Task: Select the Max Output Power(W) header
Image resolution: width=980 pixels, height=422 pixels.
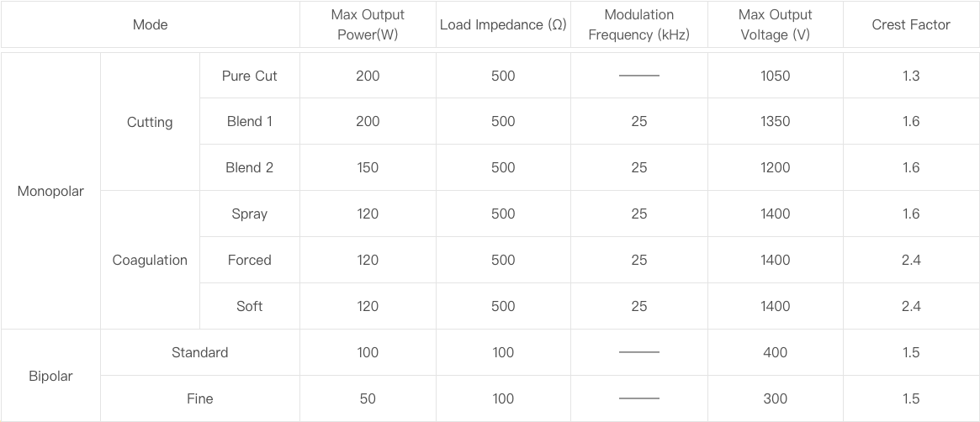Action: [368, 25]
